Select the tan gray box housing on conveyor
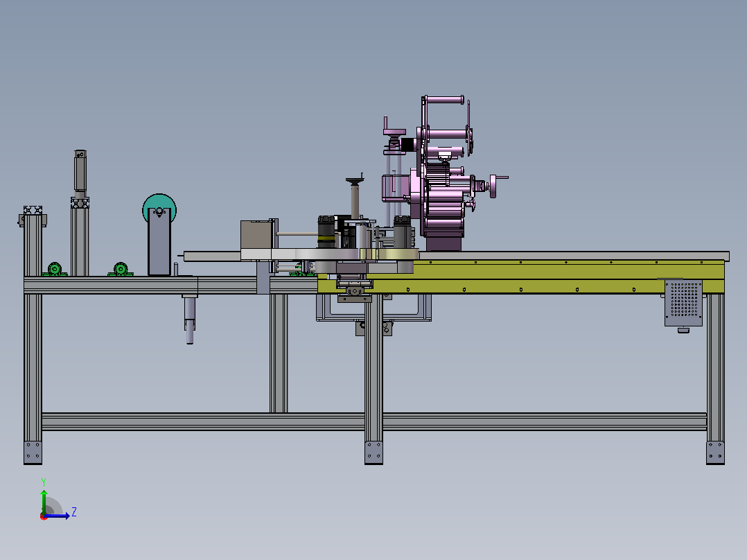The image size is (747, 560). point(256,234)
